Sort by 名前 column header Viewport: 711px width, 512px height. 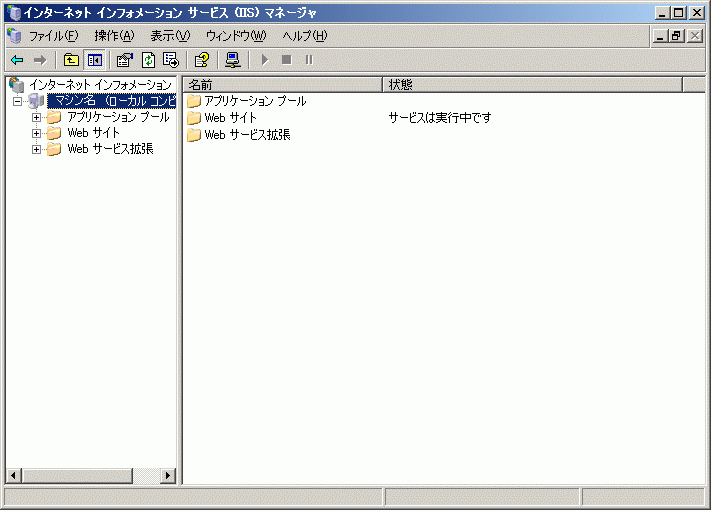[283, 85]
